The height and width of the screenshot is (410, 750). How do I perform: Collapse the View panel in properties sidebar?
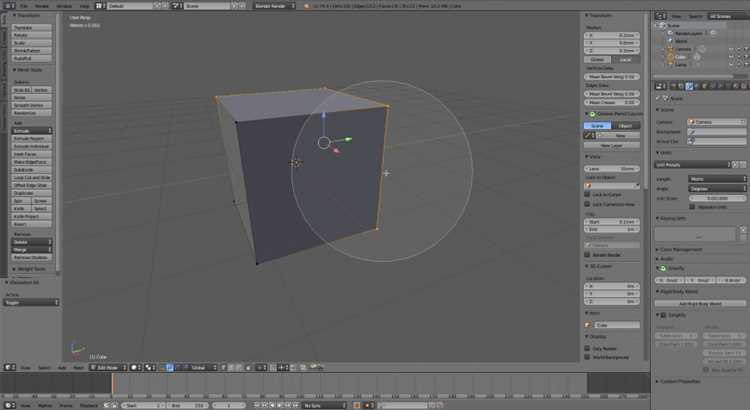tap(593, 156)
